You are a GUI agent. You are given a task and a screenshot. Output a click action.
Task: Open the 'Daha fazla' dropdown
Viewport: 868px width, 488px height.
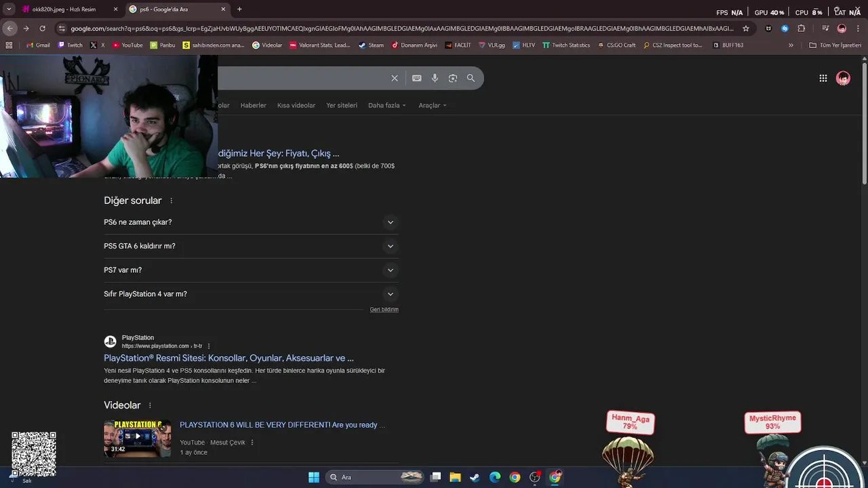(387, 105)
